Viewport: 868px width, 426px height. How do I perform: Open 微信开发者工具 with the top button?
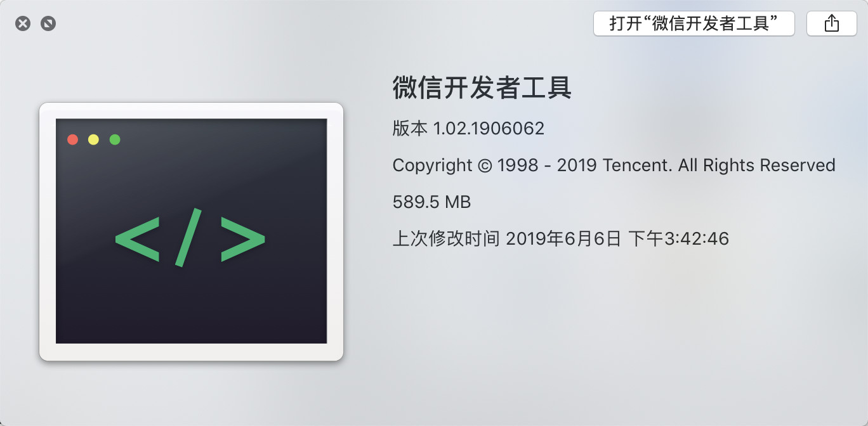[x=694, y=24]
